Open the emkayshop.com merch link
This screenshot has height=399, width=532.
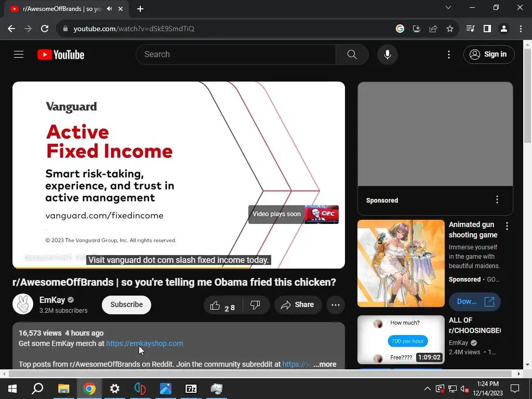click(x=144, y=343)
